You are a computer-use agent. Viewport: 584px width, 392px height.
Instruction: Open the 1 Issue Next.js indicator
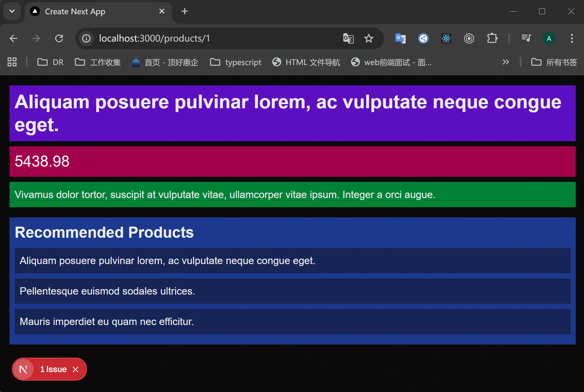click(53, 369)
